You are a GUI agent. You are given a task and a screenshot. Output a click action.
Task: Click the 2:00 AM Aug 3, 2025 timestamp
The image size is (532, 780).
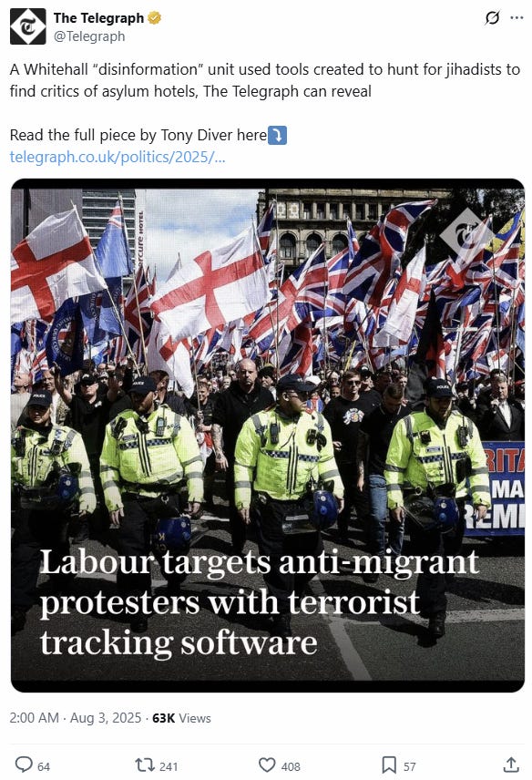pos(76,718)
